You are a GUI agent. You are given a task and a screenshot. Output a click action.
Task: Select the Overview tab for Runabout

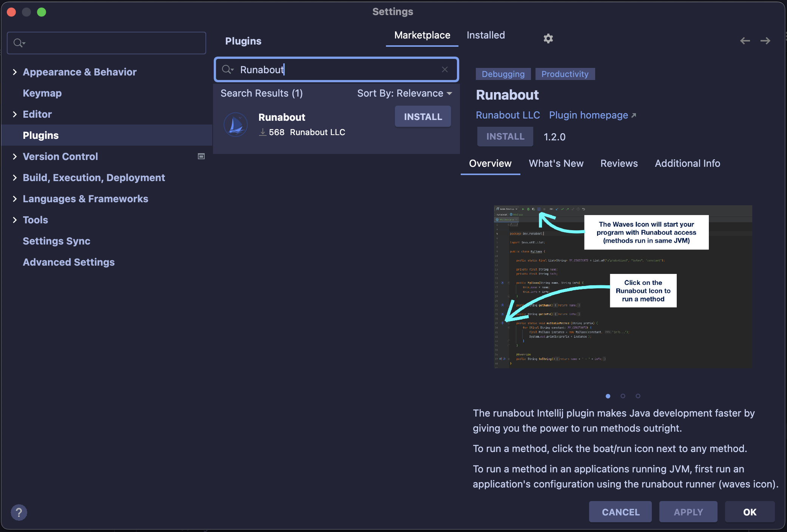[490, 163]
